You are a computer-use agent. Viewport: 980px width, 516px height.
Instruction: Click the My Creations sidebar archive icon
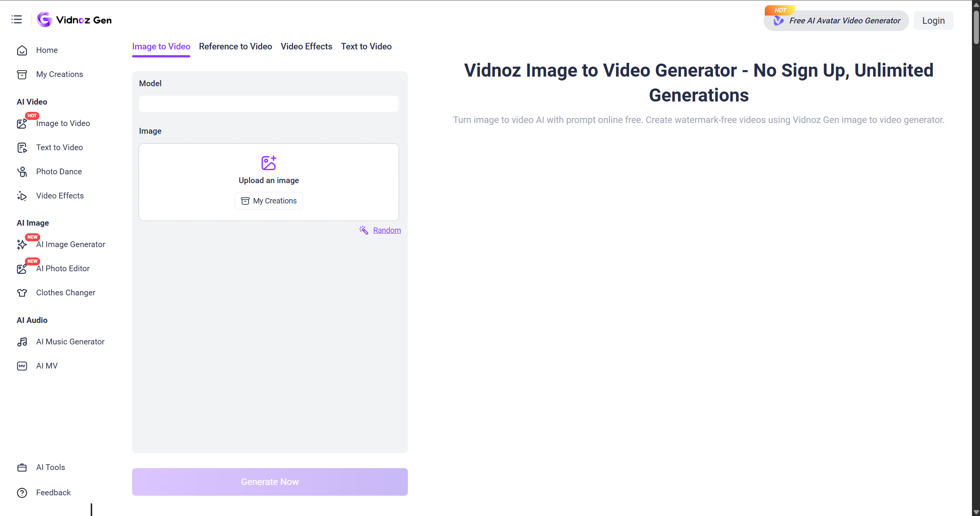(x=22, y=74)
